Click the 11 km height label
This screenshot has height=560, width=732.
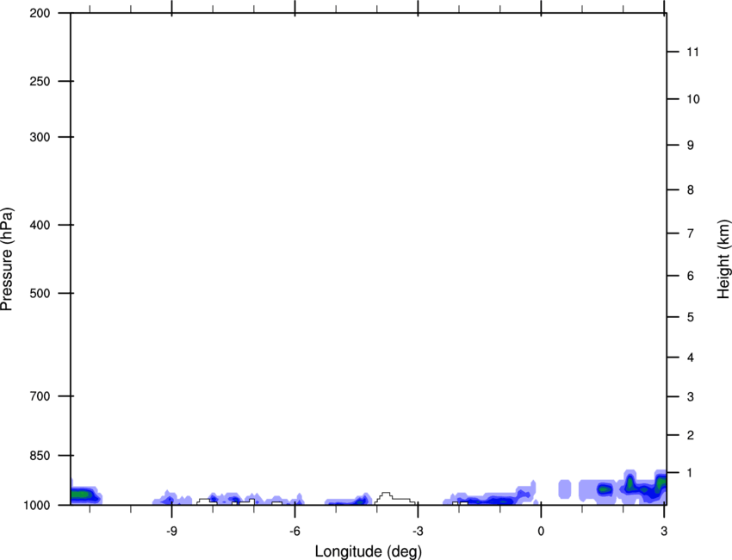(x=693, y=52)
